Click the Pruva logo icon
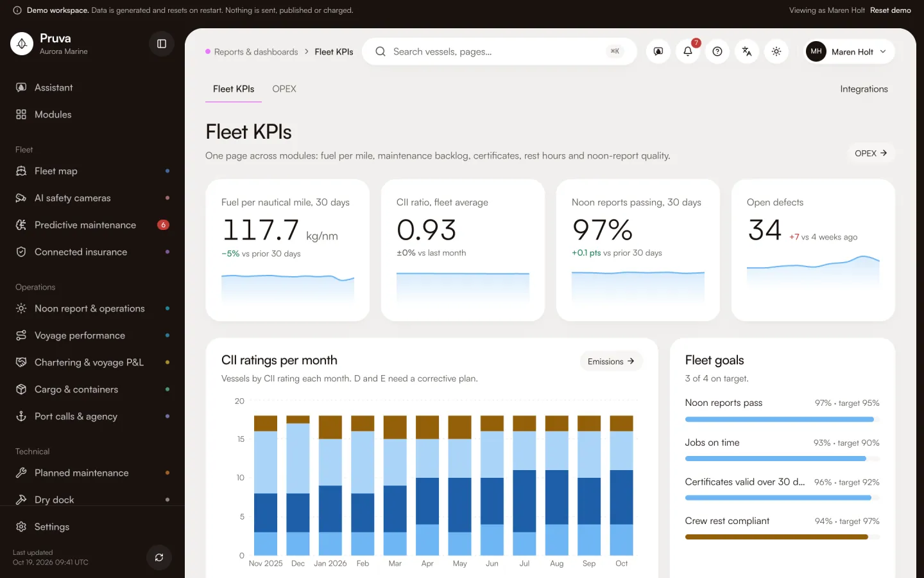 coord(22,44)
